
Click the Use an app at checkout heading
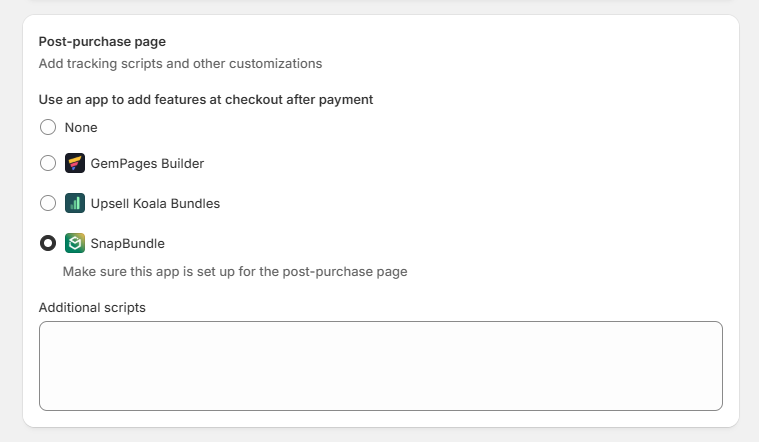206,100
